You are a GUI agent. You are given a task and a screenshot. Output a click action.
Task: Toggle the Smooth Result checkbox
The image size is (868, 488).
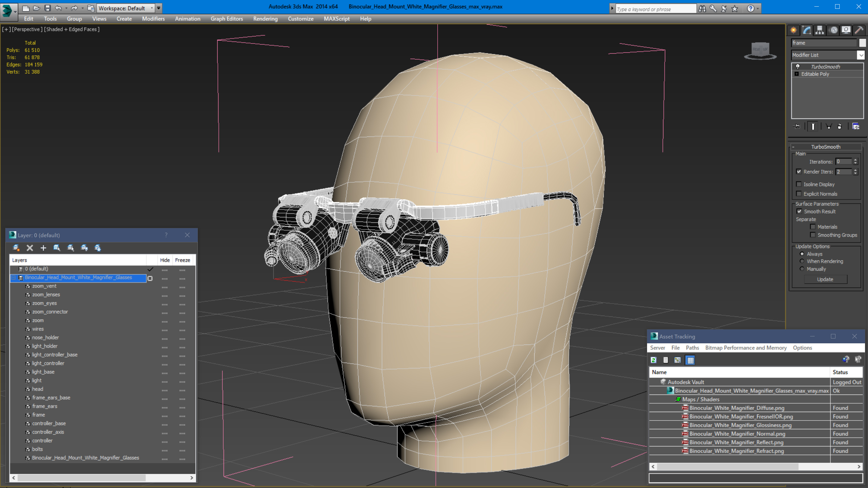coord(799,211)
